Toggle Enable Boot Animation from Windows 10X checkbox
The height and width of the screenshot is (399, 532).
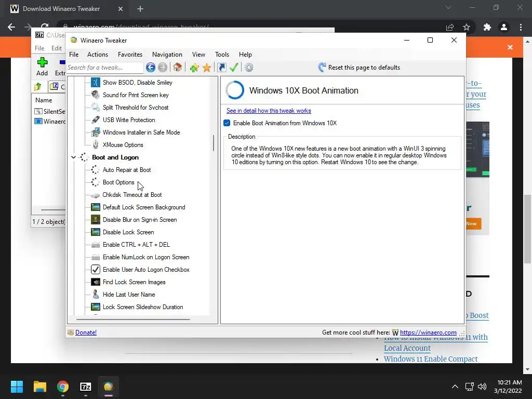click(227, 123)
